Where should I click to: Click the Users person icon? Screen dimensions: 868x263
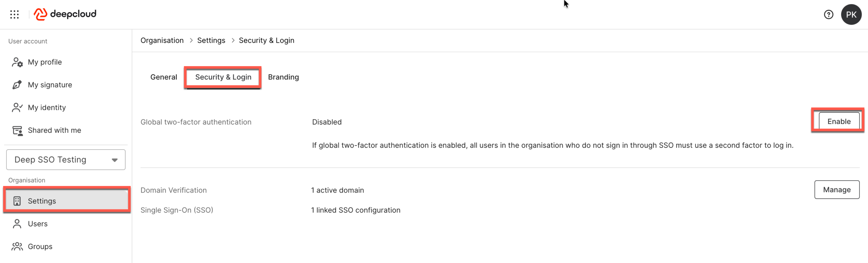(17, 224)
